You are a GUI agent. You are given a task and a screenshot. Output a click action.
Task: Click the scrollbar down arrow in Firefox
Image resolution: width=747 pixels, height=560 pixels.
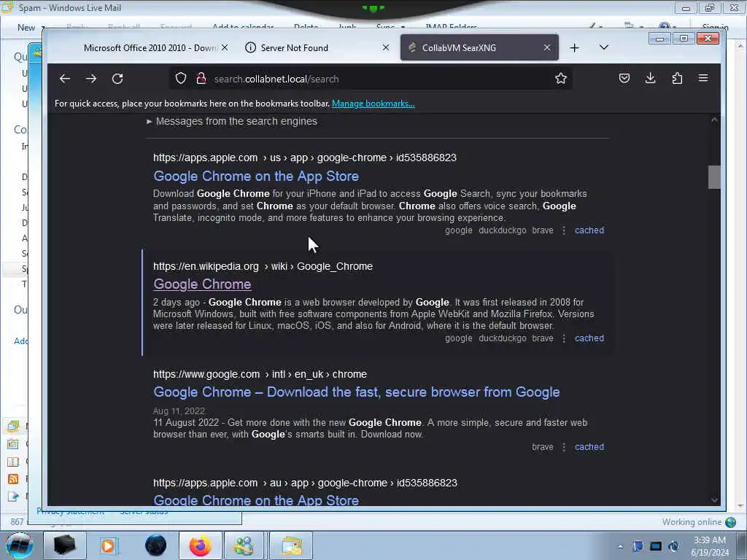pos(714,500)
